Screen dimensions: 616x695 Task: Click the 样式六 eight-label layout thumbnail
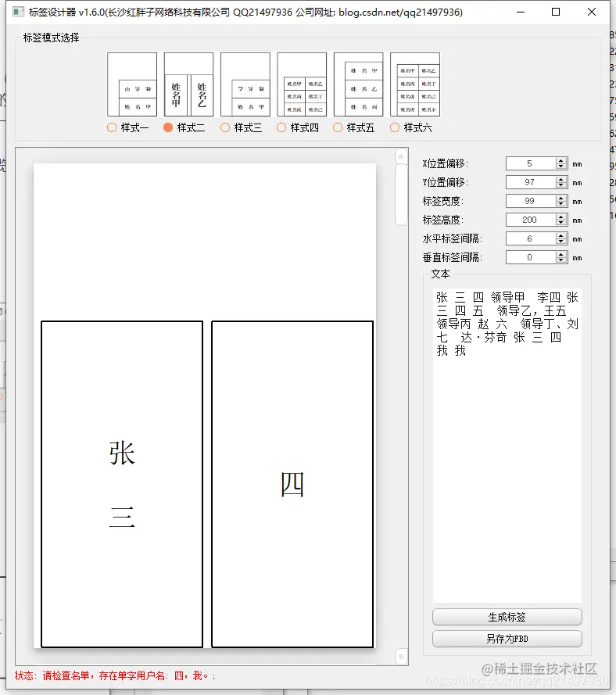pyautogui.click(x=415, y=84)
